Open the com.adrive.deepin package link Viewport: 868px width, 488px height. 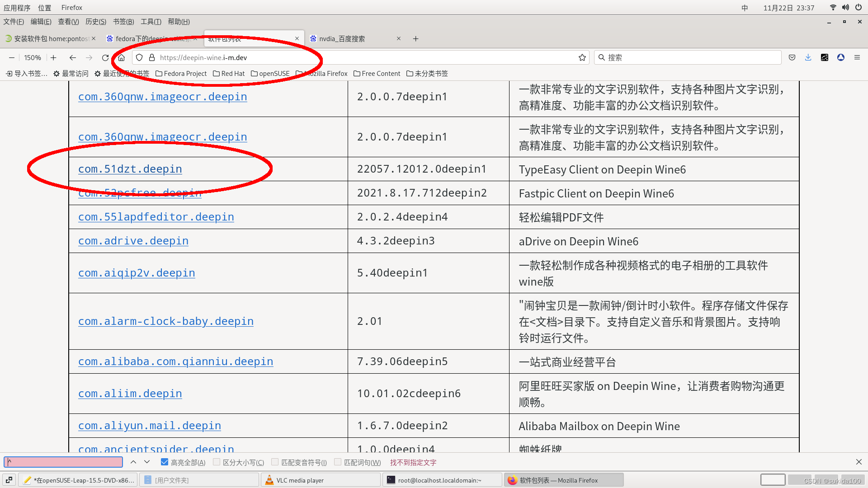(133, 241)
